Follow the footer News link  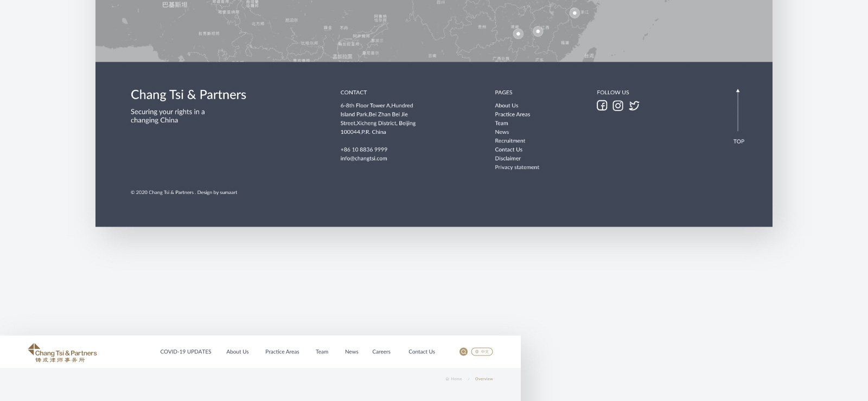point(502,132)
